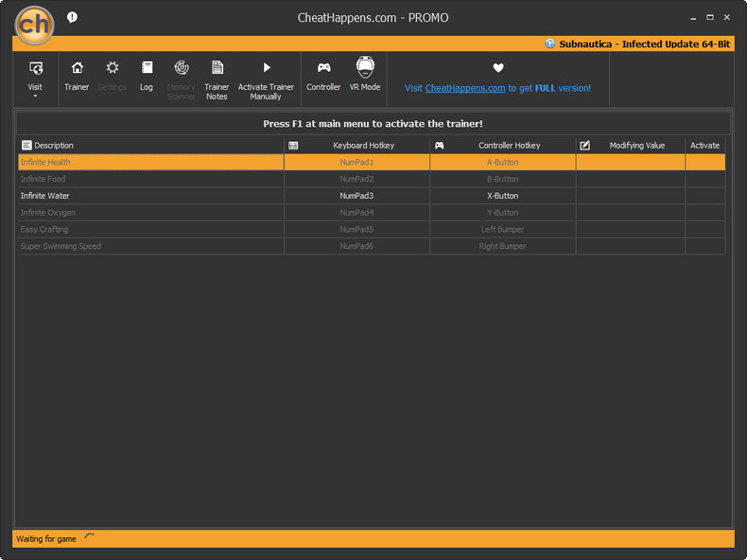Go to the Trainer home icon
Viewport: 747px width, 560px height.
[x=78, y=68]
